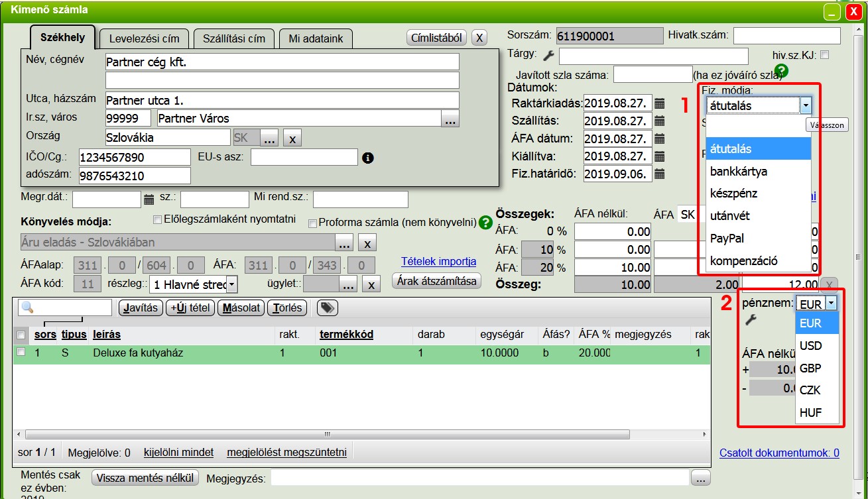This screenshot has height=499, width=868.
Task: Click Vissza mentés nélkül button
Action: pyautogui.click(x=146, y=478)
